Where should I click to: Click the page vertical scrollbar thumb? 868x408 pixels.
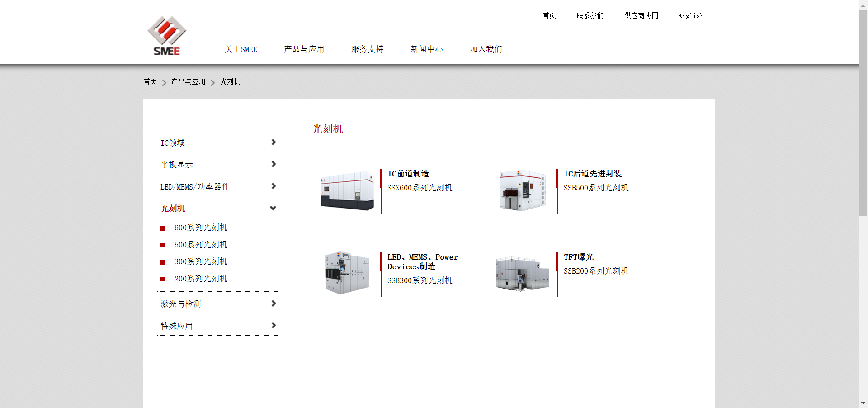pyautogui.click(x=863, y=112)
